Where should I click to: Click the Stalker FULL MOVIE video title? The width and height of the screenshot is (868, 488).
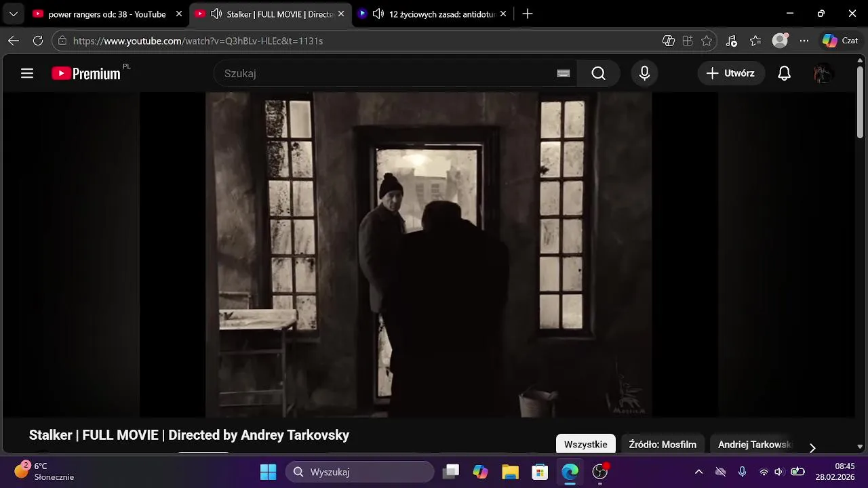click(x=189, y=435)
